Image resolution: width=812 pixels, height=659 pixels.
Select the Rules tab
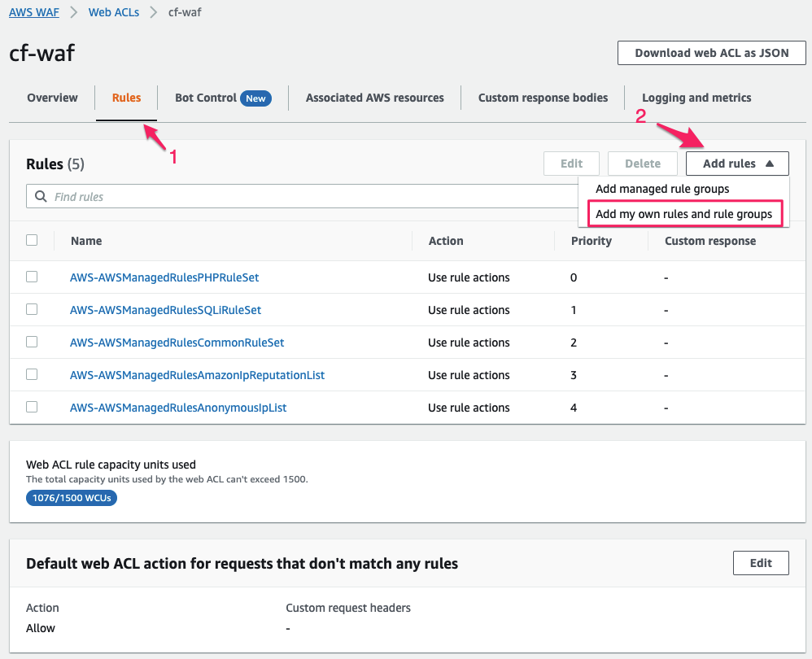126,98
